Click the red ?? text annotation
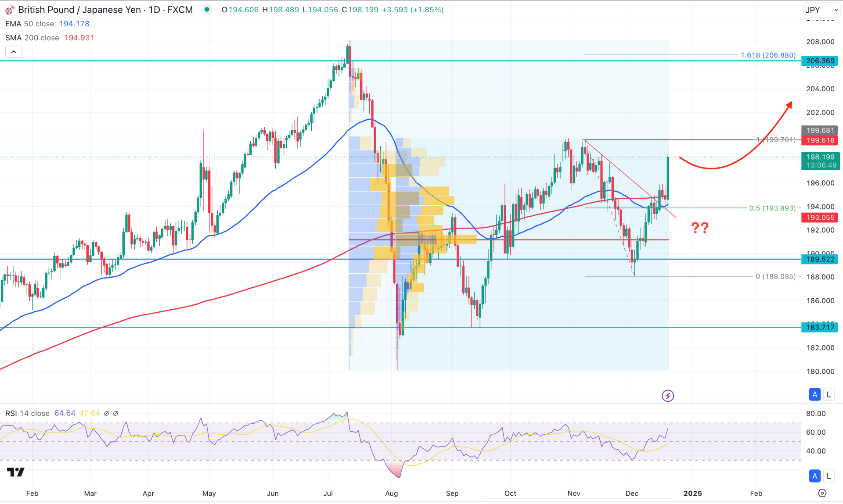 click(700, 228)
